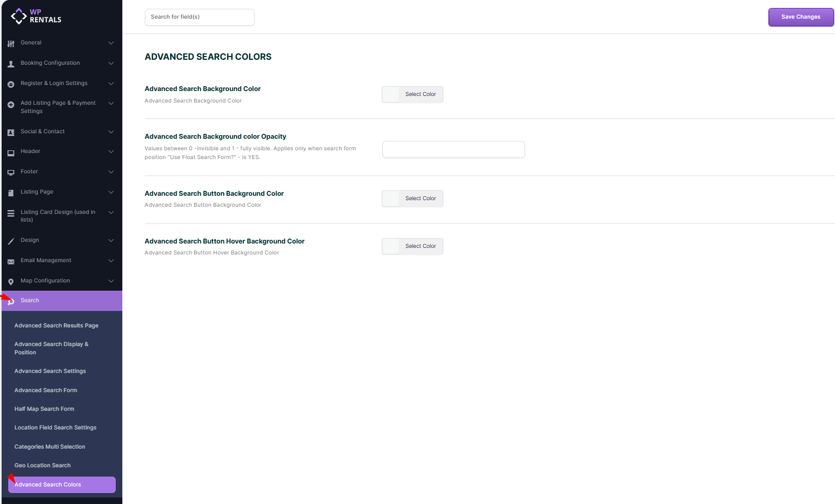835x504 pixels.
Task: Click the Design brush icon
Action: click(11, 241)
